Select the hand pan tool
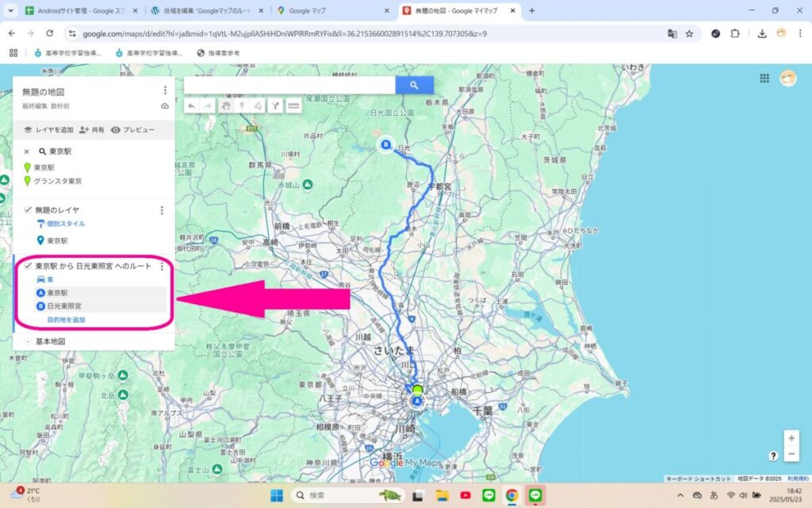Viewport: 812px width, 508px height. [226, 106]
